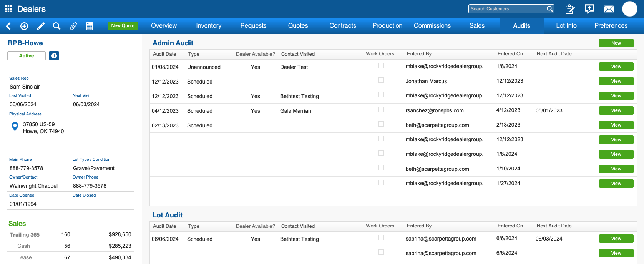Switch to the Overview tab
The height and width of the screenshot is (264, 644).
click(x=164, y=26)
